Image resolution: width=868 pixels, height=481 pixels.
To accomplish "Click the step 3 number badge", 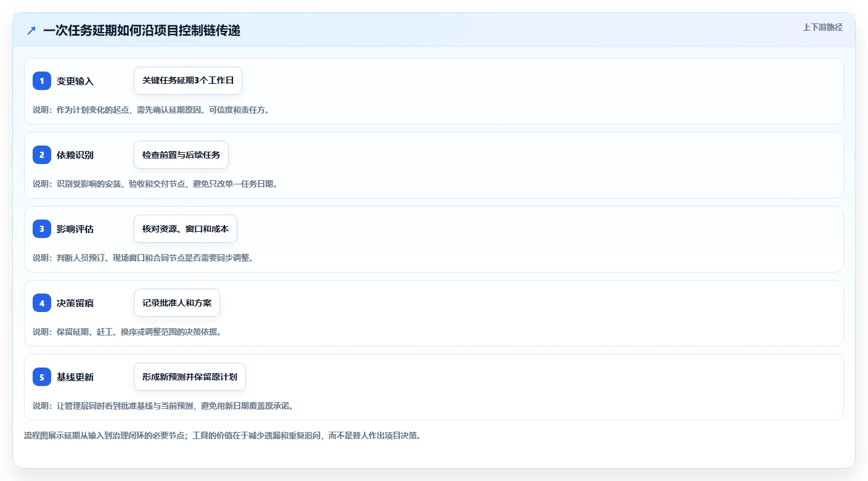I will [x=42, y=229].
